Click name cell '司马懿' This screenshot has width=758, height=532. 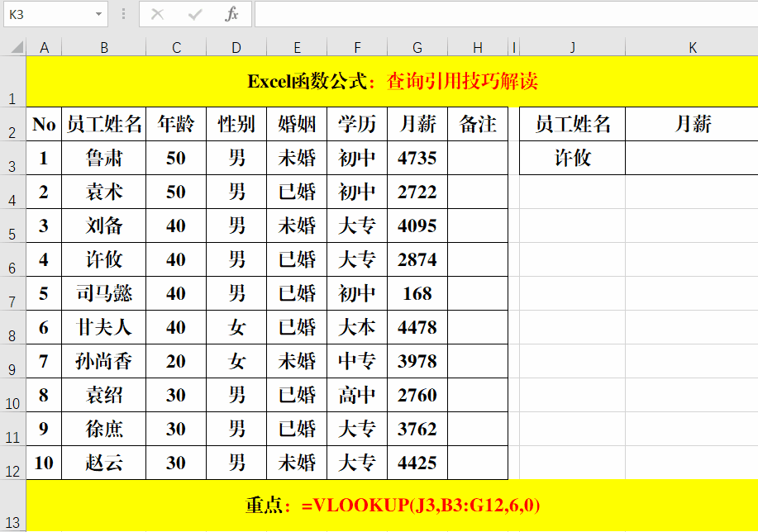click(x=104, y=293)
